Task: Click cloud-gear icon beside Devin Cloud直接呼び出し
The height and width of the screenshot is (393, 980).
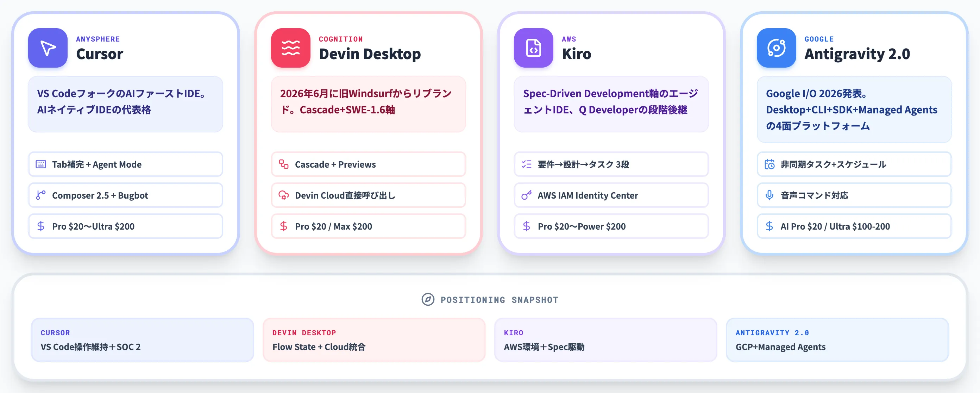Action: pos(284,195)
